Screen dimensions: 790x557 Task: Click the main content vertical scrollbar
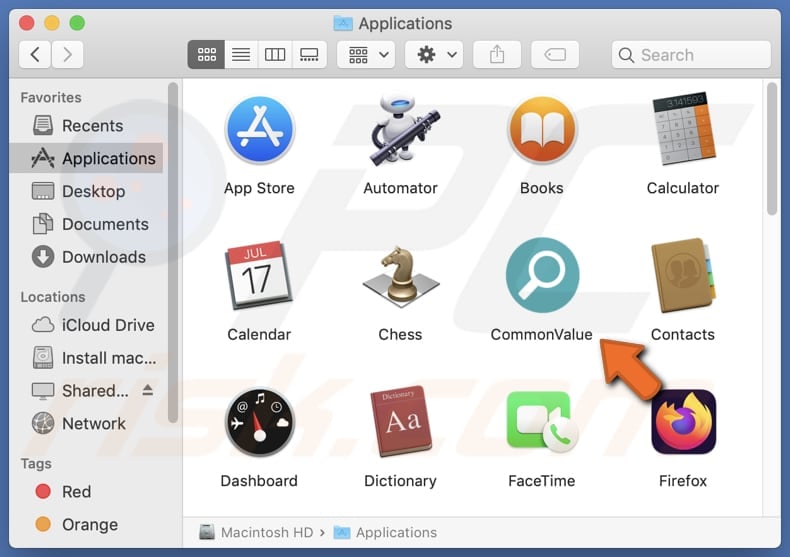[772, 149]
